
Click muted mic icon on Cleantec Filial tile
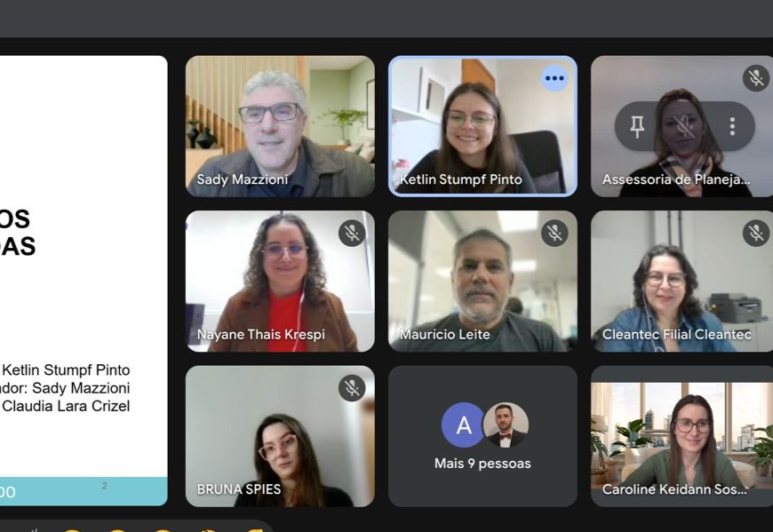[756, 233]
